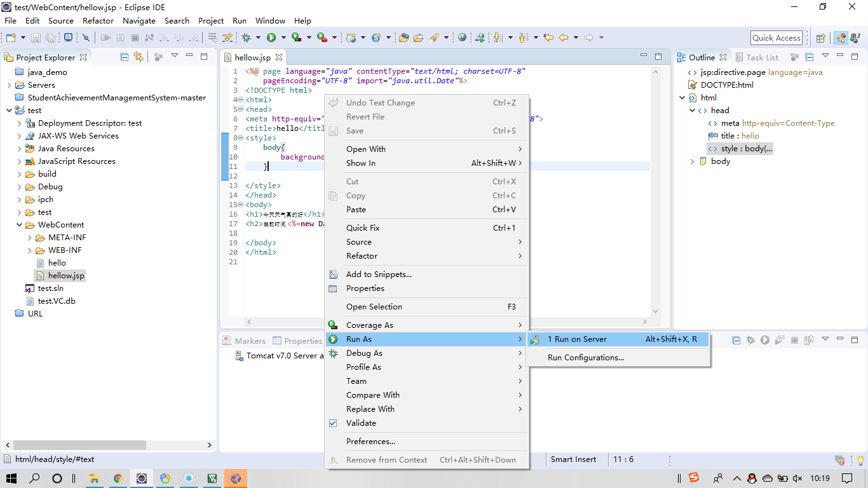Click the Quick Access search field
This screenshot has width=868, height=488.
776,38
